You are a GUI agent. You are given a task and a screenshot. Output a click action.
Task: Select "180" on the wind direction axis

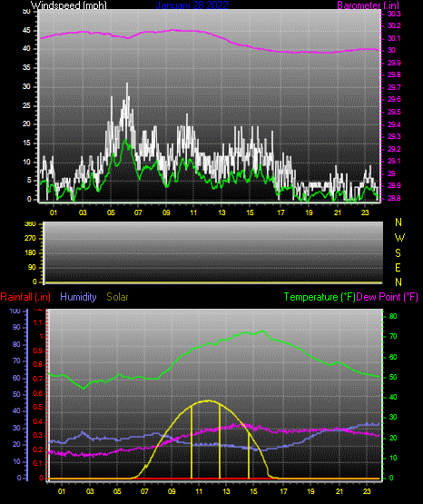click(30, 253)
